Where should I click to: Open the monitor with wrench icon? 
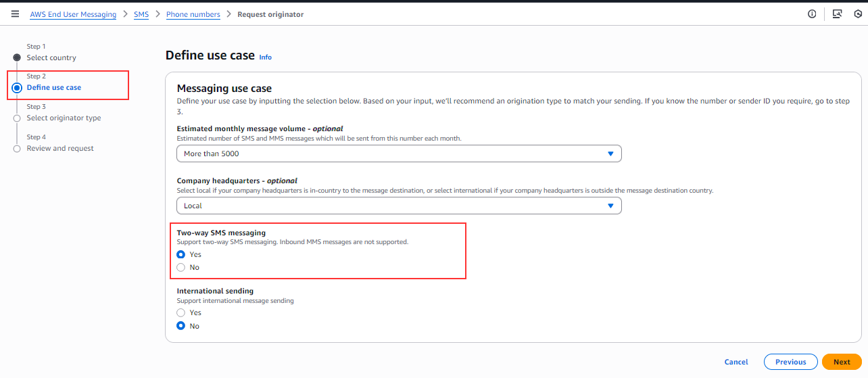point(837,14)
